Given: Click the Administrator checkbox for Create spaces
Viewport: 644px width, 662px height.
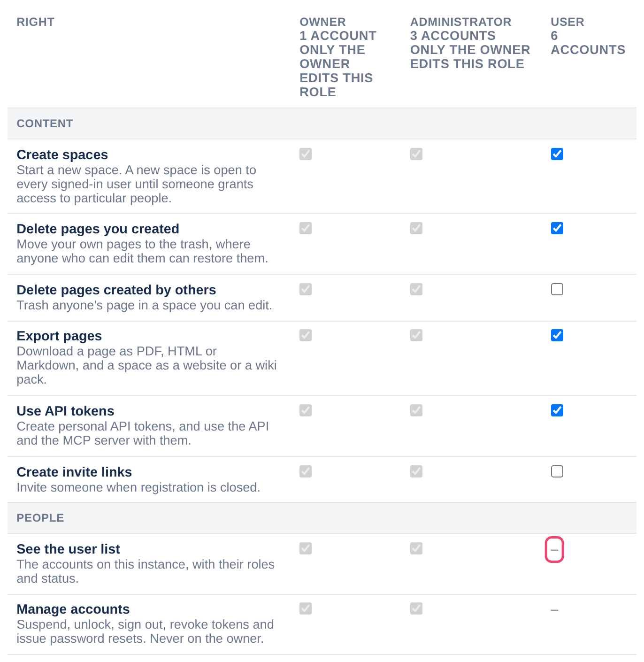Looking at the screenshot, I should pos(416,154).
